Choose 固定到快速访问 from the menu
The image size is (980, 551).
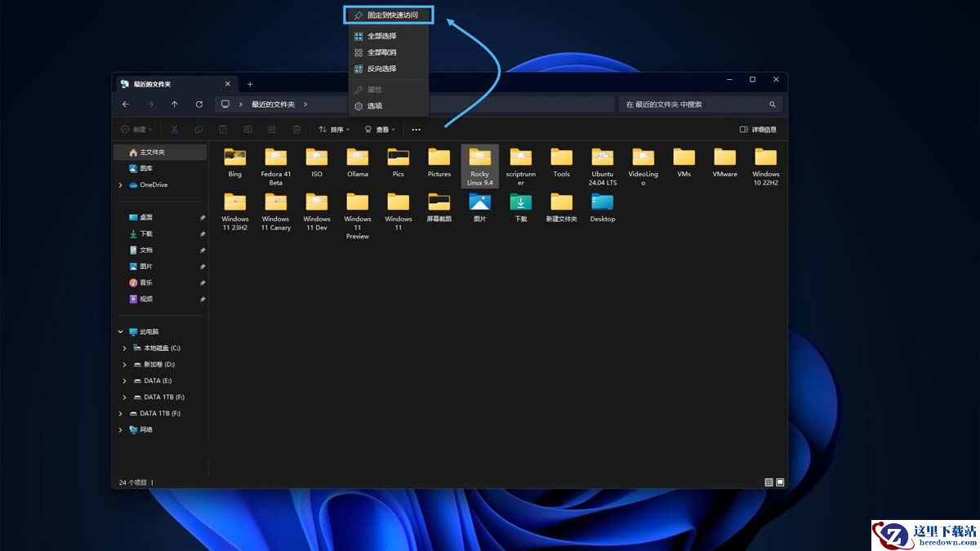388,16
